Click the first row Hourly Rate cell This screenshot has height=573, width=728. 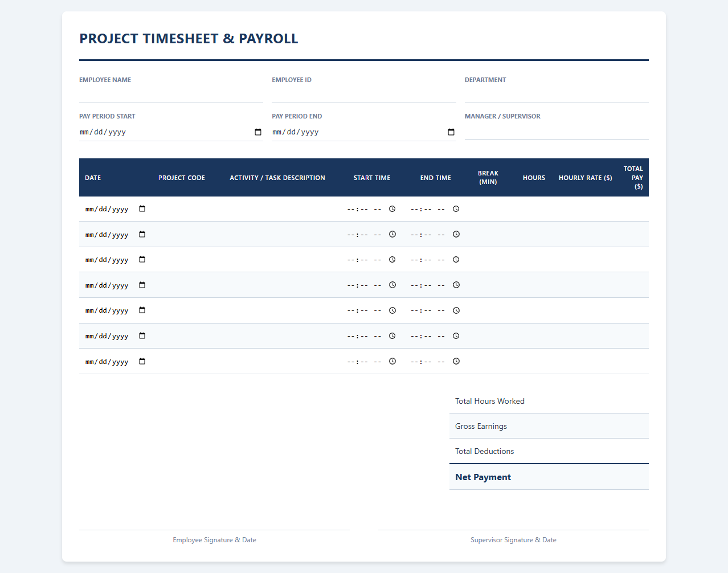pyautogui.click(x=586, y=209)
